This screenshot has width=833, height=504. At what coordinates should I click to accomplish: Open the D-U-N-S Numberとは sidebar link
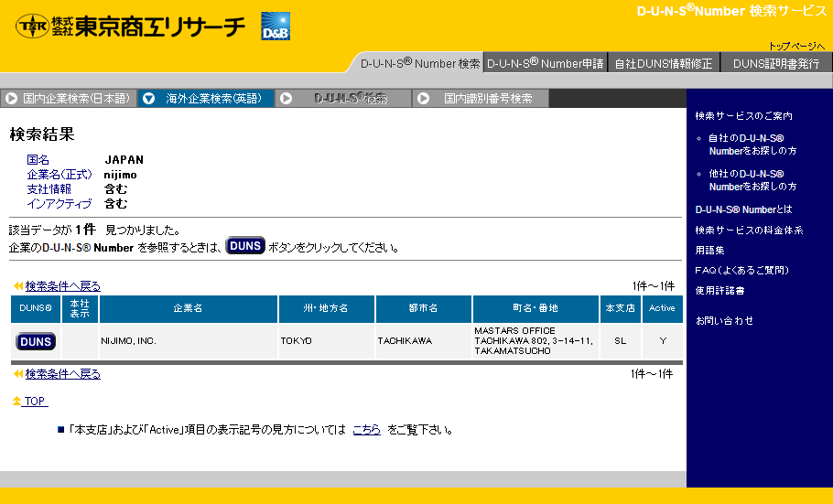pyautogui.click(x=743, y=209)
